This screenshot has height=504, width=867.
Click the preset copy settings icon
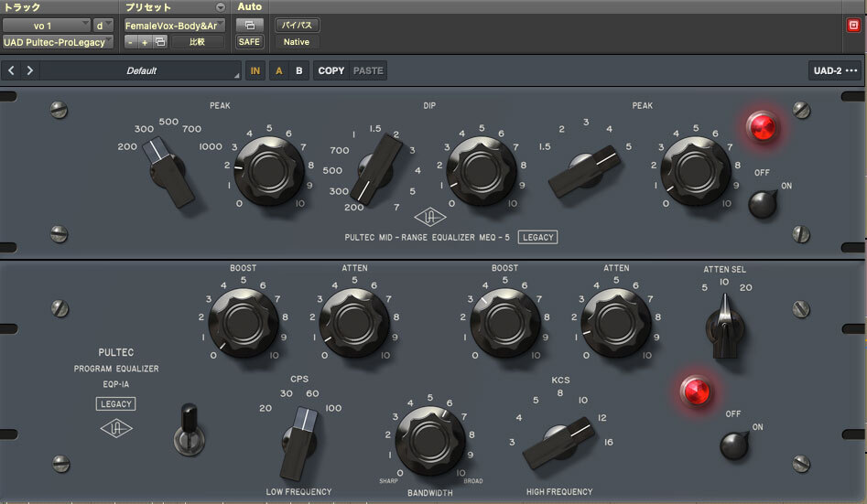point(158,42)
